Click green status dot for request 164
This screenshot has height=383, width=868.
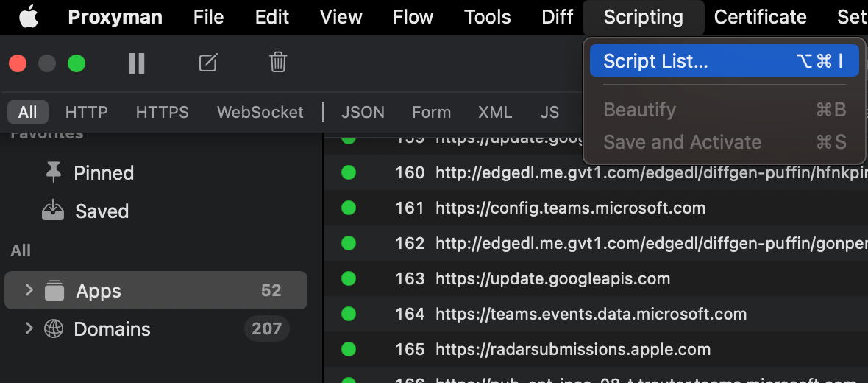pos(348,314)
